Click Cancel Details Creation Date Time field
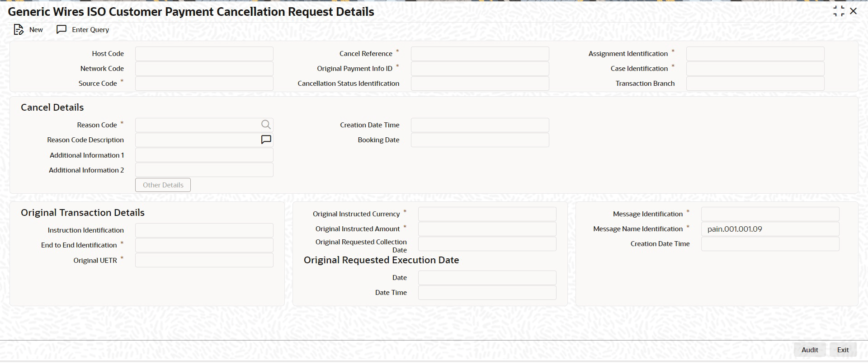Viewport: 868px width, 364px height. point(480,125)
